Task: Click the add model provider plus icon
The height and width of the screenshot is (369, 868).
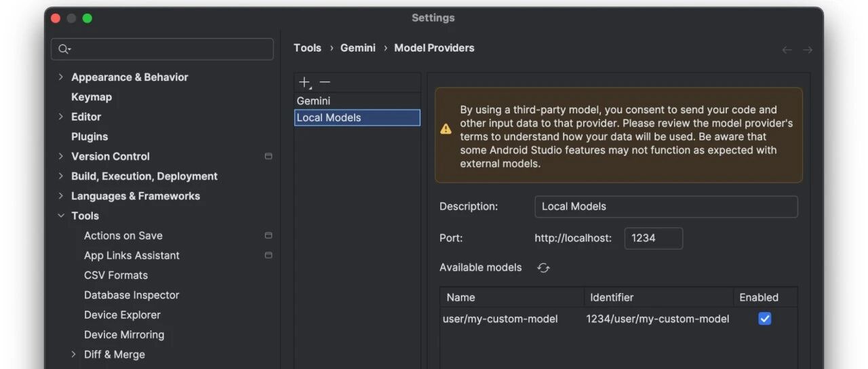Action: 304,82
